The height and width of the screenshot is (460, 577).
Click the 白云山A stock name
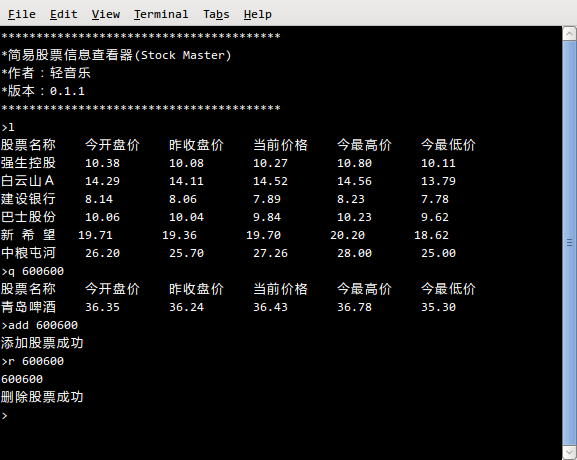coord(28,181)
